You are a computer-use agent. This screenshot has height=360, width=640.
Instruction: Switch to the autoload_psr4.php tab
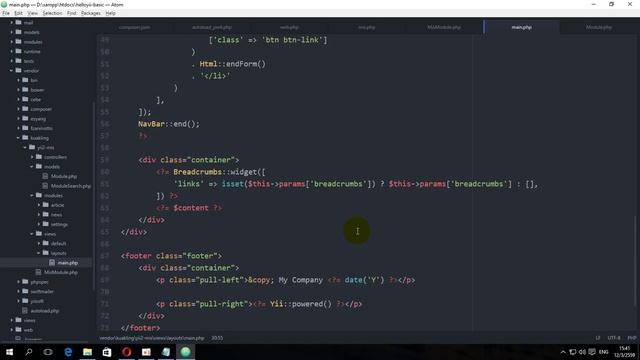pos(212,27)
